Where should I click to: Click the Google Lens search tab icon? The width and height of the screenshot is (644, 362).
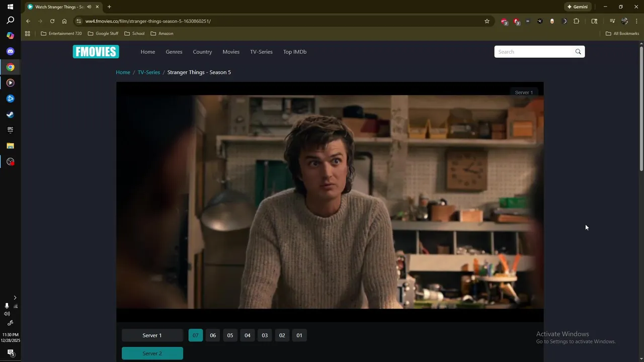click(594, 21)
